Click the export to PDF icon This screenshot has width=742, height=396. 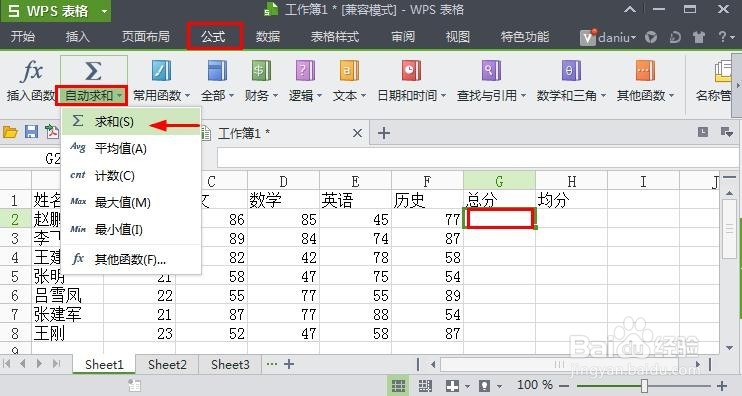tap(52, 132)
